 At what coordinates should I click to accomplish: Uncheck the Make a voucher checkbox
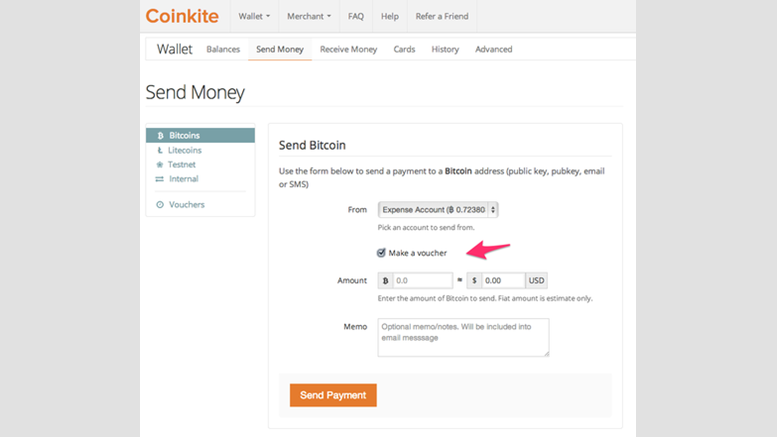click(381, 253)
